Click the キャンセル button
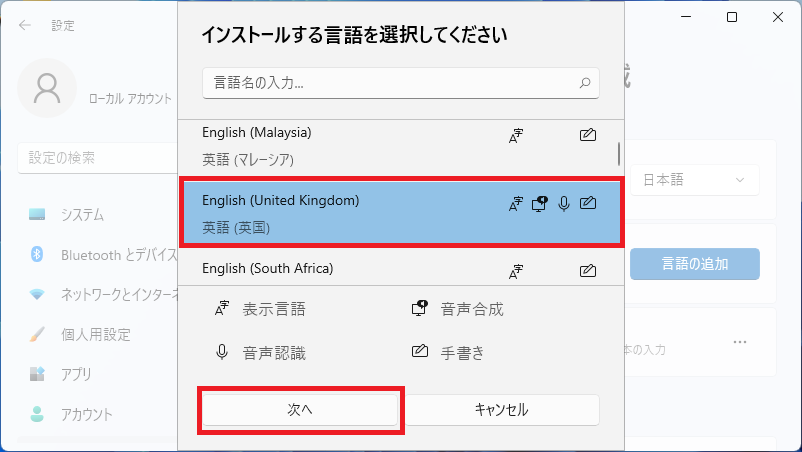This screenshot has width=802, height=452. click(x=502, y=410)
